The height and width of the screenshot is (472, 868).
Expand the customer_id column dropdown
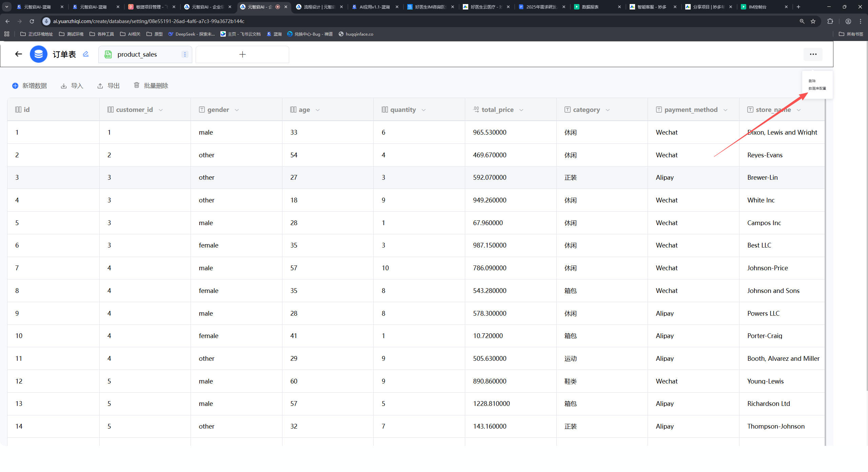(161, 110)
